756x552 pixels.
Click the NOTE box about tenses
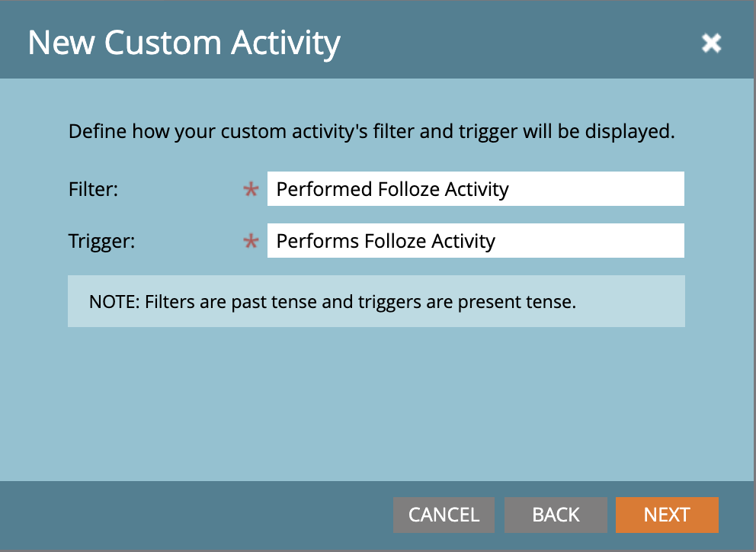pos(376,301)
